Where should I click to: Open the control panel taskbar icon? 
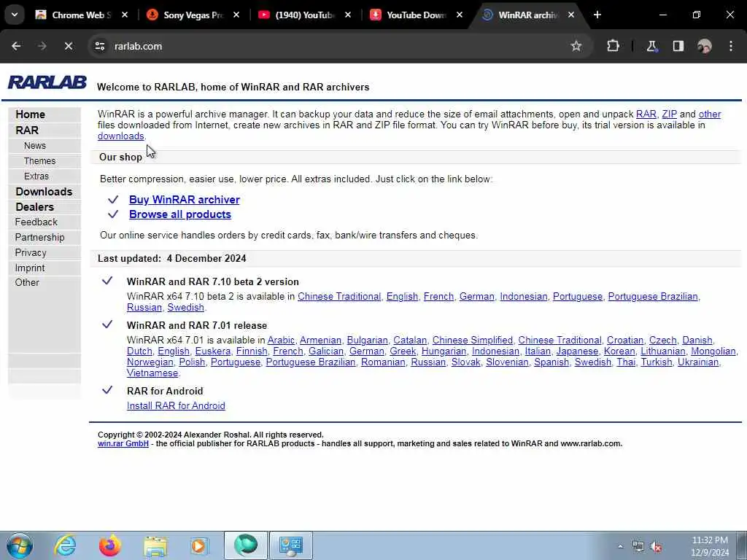291,545
